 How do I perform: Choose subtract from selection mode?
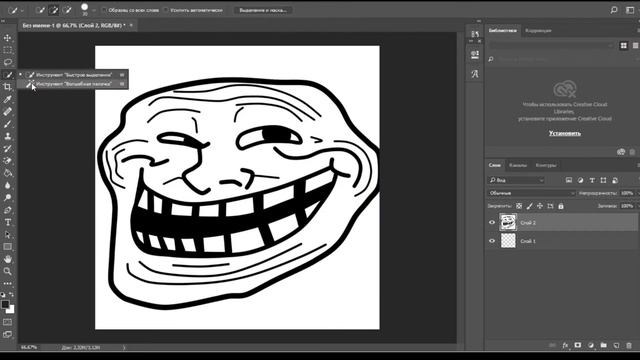pyautogui.click(x=67, y=10)
